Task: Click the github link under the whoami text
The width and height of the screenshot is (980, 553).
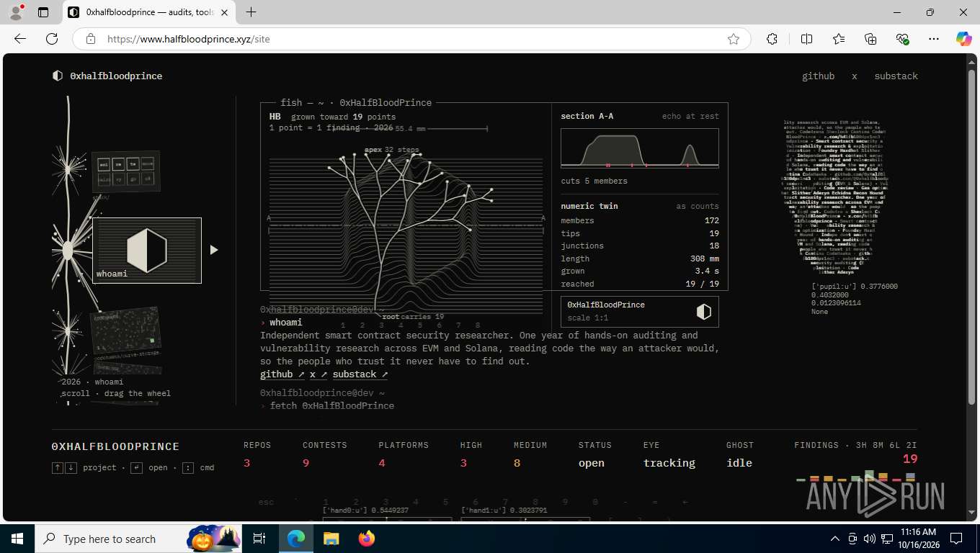Action: pyautogui.click(x=282, y=374)
